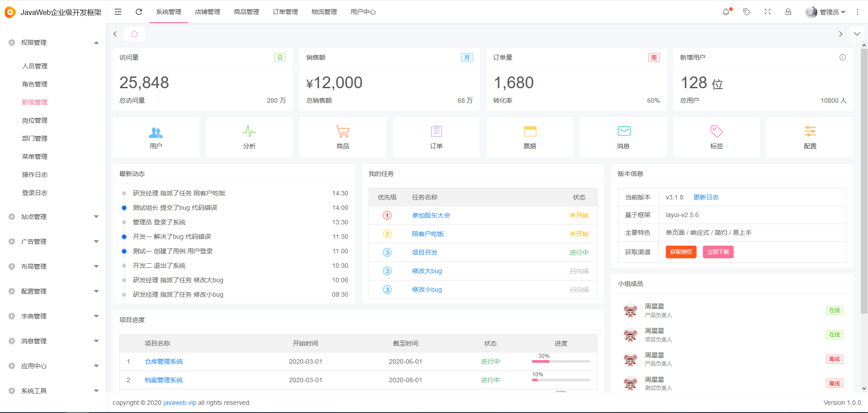Click the lock screen icon

788,12
